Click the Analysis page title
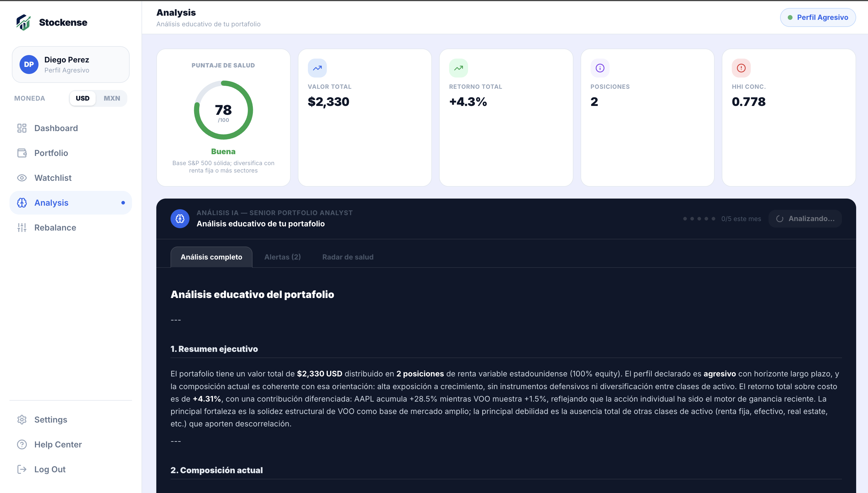Image resolution: width=868 pixels, height=493 pixels. (x=176, y=12)
